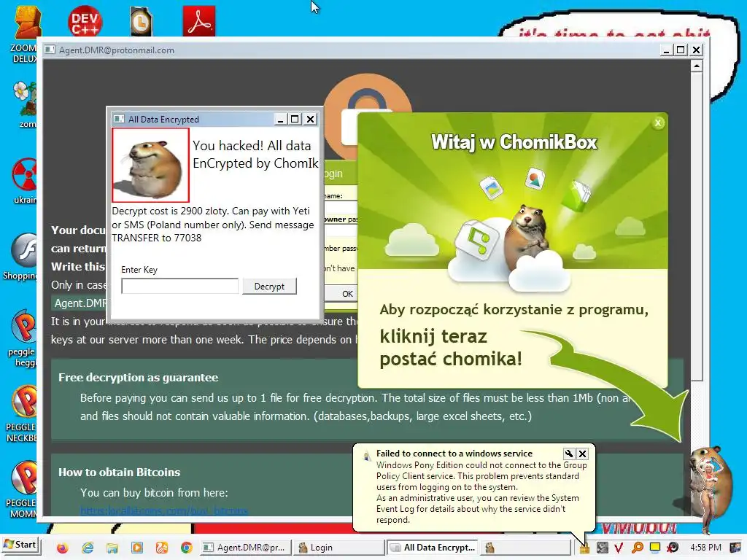Click the grey picture tray icon beside the lock
The height and width of the screenshot is (560, 747).
pos(602,548)
